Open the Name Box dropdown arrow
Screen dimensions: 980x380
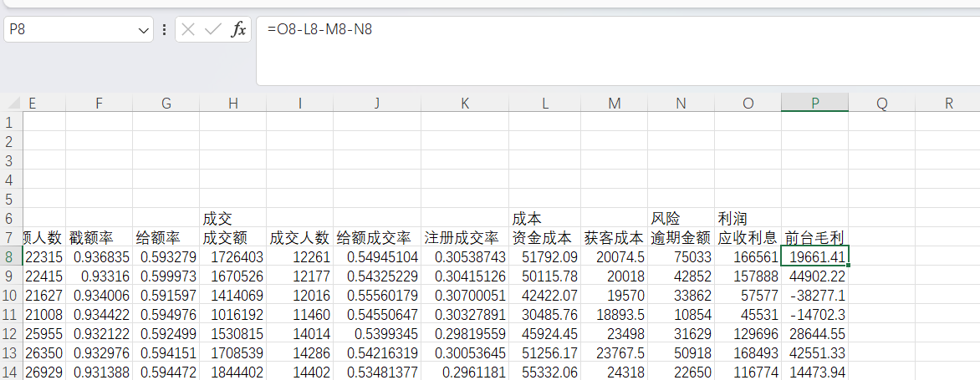tap(144, 30)
